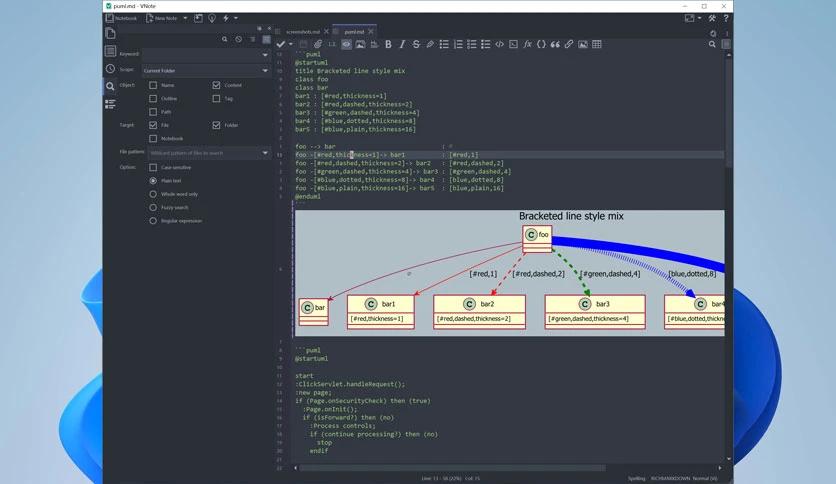Click the editor vertical scrollbar
The image size is (836, 484).
pos(728,112)
